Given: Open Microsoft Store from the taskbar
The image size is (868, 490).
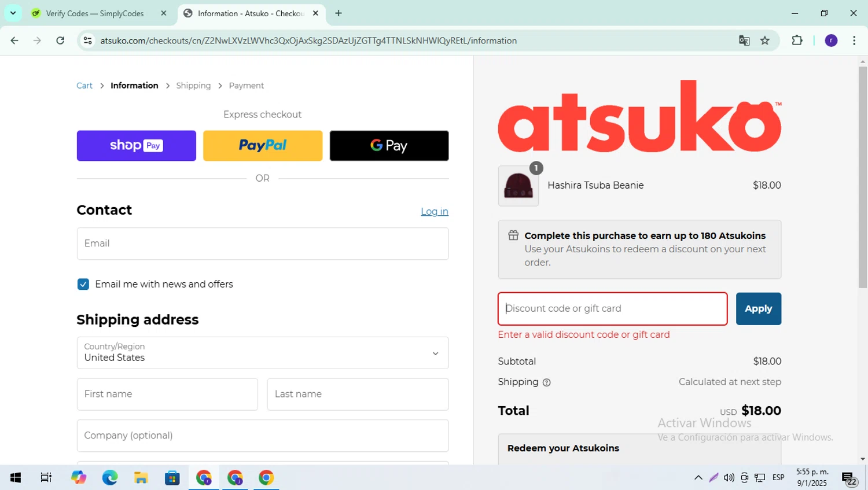Looking at the screenshot, I should click(172, 478).
